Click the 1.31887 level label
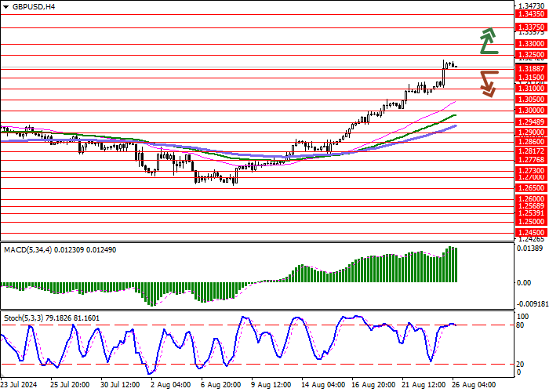The height and width of the screenshot is (392, 549). coord(531,69)
